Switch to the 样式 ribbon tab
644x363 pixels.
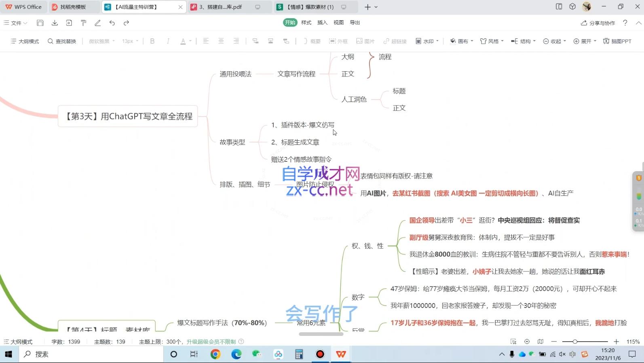306,23
